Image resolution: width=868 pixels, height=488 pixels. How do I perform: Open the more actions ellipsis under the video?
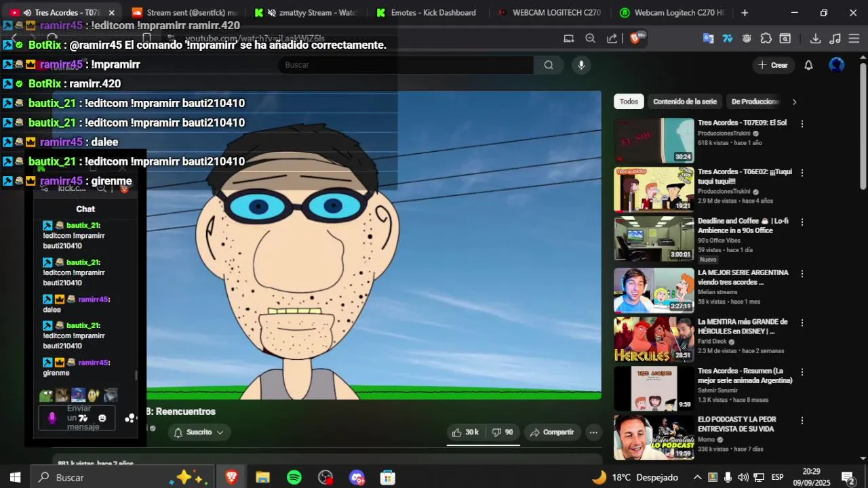[x=593, y=432]
